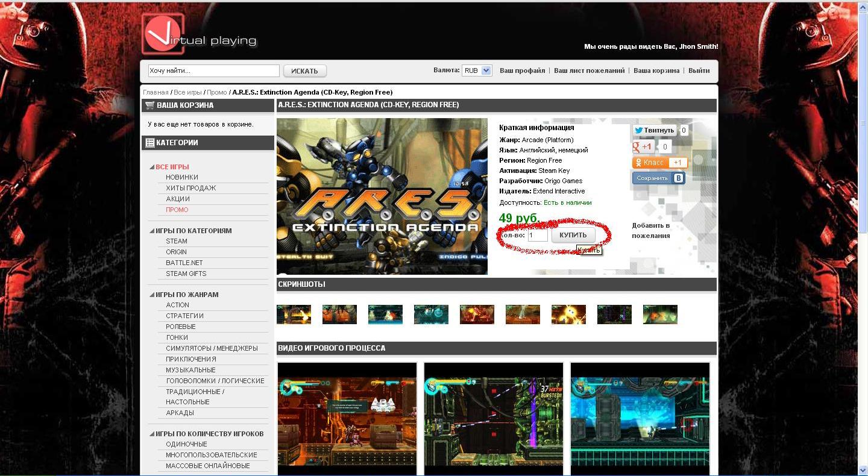
Task: Click the Добавить в пожелания link
Action: (650, 230)
